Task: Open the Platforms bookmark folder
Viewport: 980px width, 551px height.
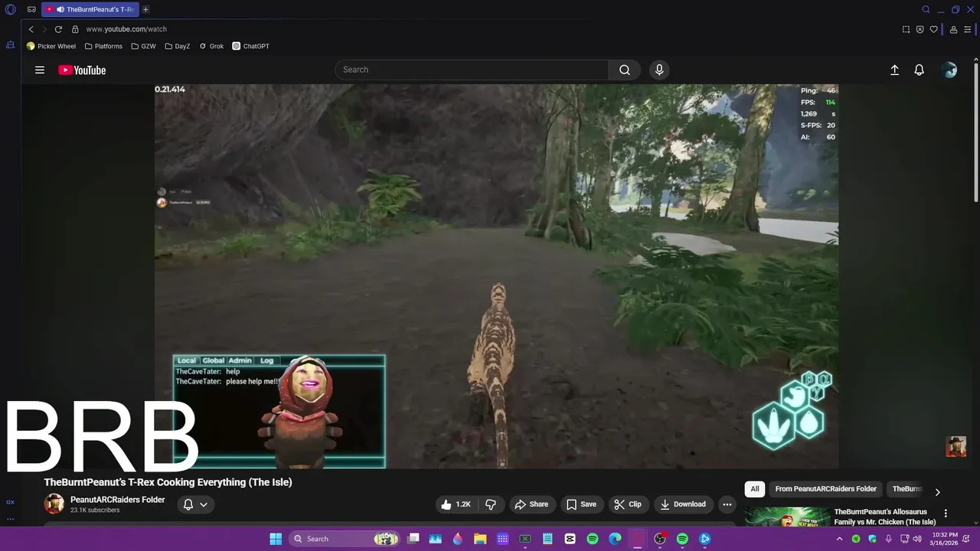Action: 103,46
